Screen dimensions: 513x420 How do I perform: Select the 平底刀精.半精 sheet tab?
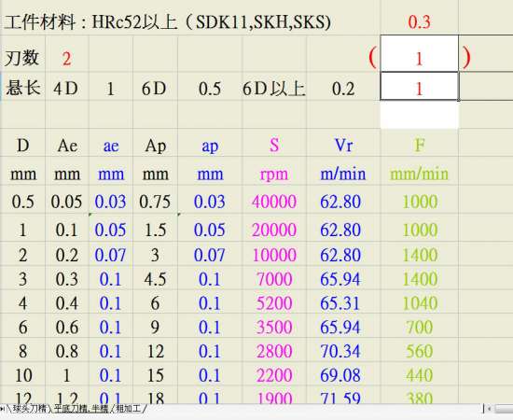[x=82, y=409]
